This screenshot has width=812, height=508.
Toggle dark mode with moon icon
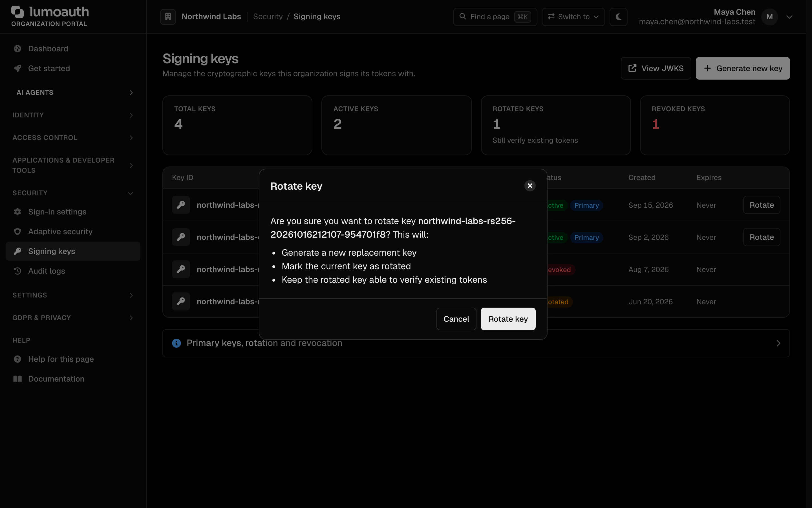(618, 17)
